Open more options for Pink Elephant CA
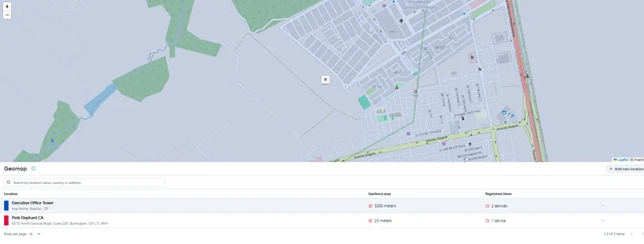 point(602,221)
